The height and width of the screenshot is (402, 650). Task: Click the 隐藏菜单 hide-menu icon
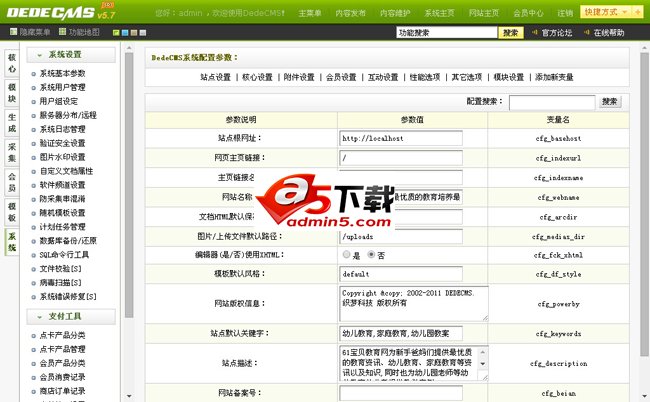point(13,32)
